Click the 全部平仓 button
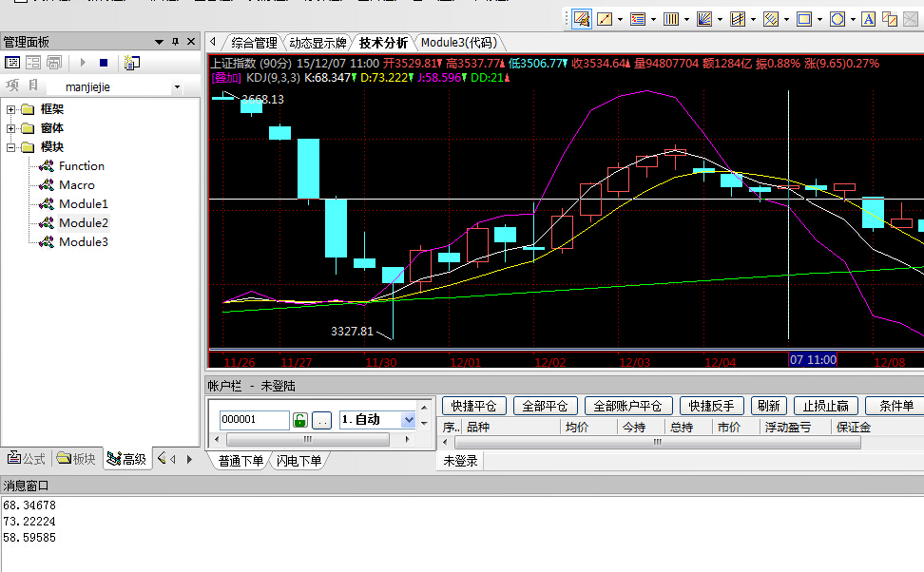Viewport: 924px width, 572px height. (x=545, y=406)
